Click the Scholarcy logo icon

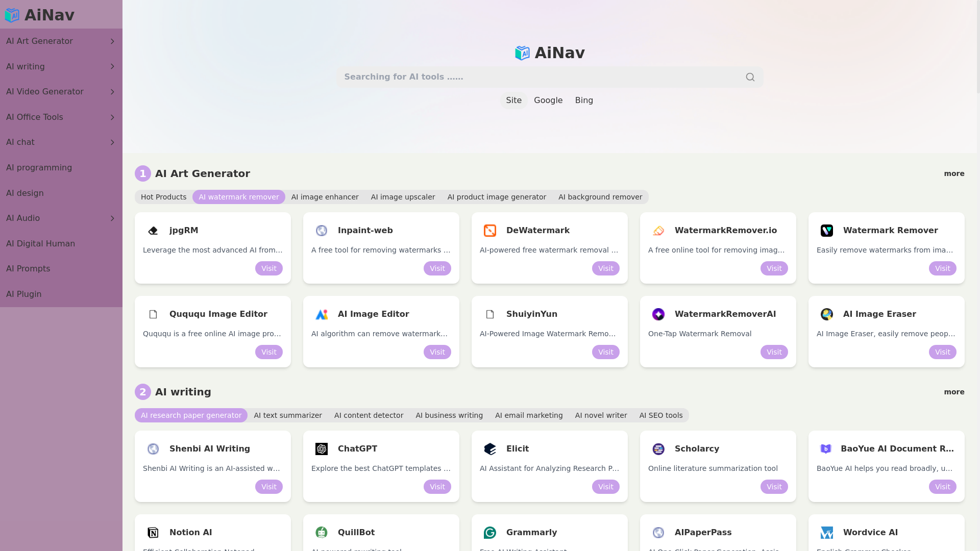[x=658, y=449]
